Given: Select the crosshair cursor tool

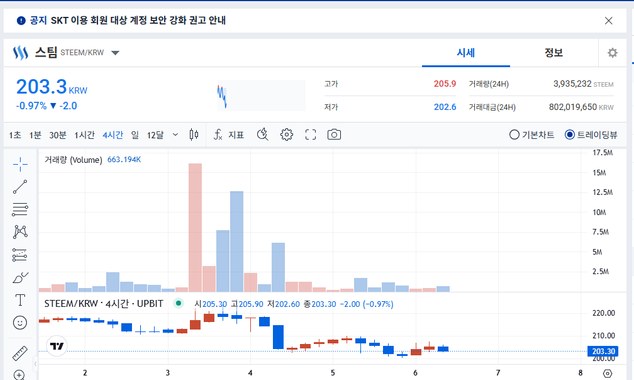Looking at the screenshot, I should [20, 164].
